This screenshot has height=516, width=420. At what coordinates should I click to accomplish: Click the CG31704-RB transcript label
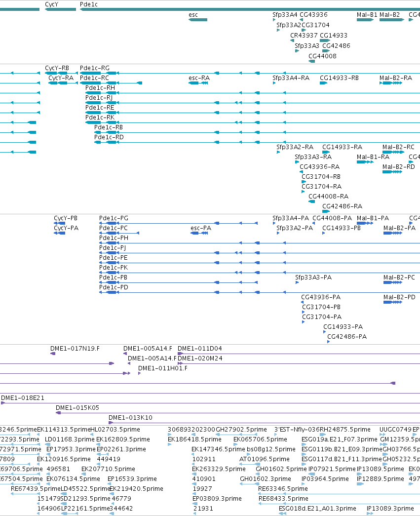(321, 176)
